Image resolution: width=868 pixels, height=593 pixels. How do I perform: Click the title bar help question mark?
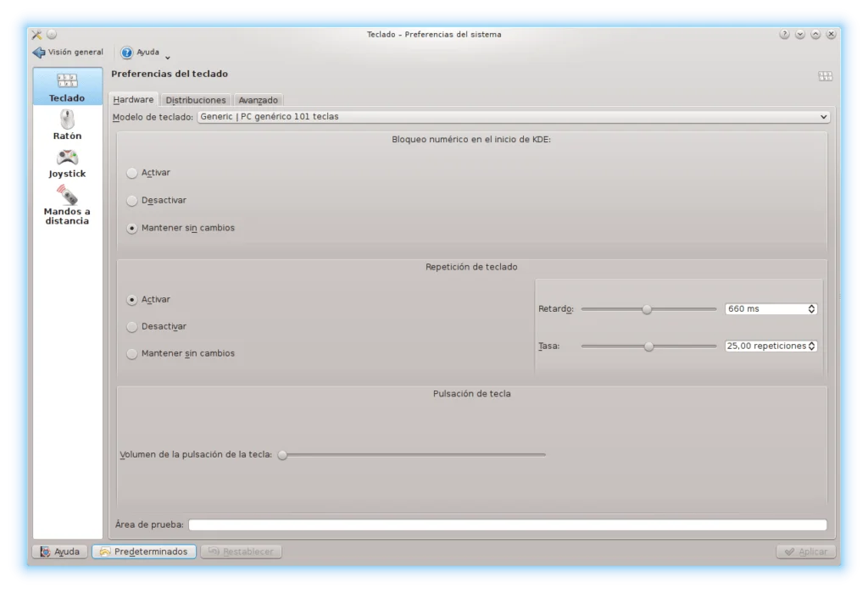(784, 34)
